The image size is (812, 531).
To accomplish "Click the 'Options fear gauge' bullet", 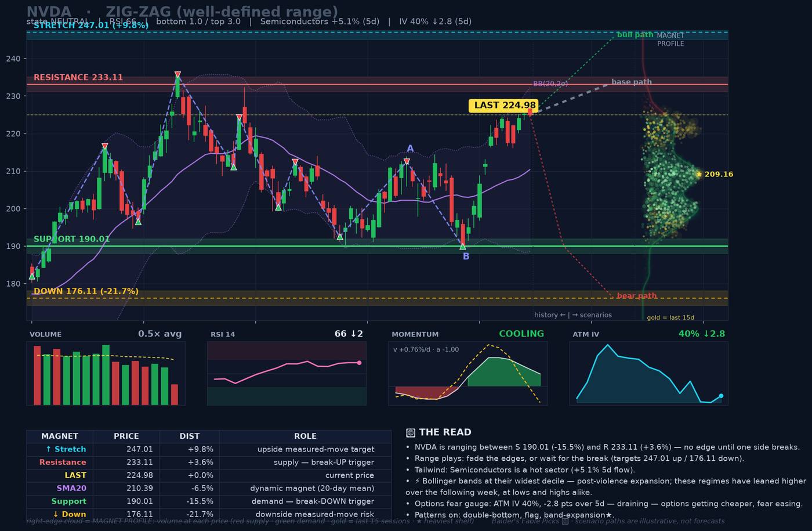I will [x=604, y=504].
